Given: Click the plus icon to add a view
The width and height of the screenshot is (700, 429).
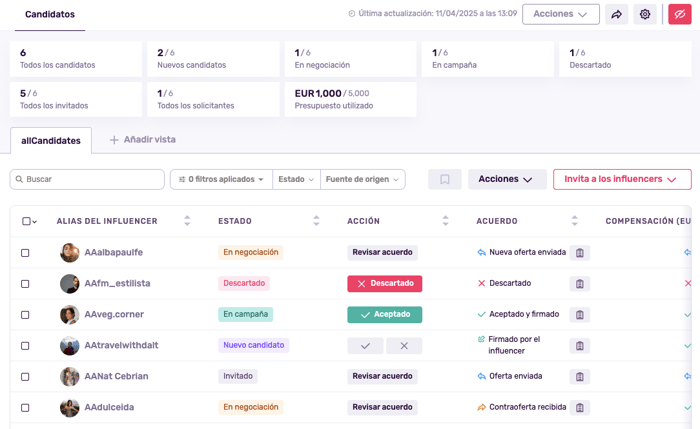Looking at the screenshot, I should [114, 140].
